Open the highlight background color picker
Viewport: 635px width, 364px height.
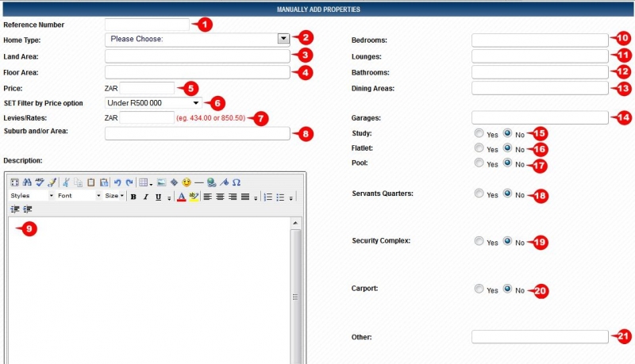click(194, 197)
